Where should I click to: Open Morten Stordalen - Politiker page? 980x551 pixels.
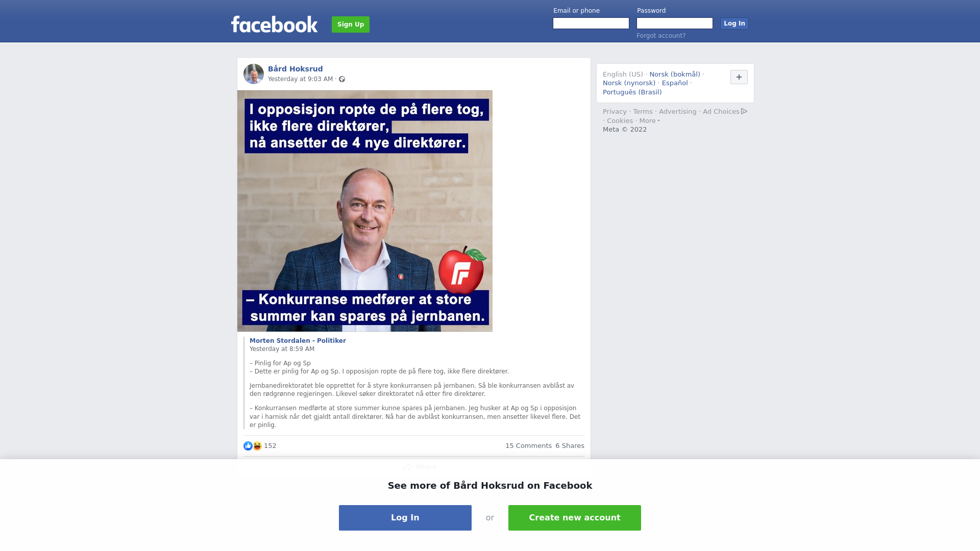point(298,341)
